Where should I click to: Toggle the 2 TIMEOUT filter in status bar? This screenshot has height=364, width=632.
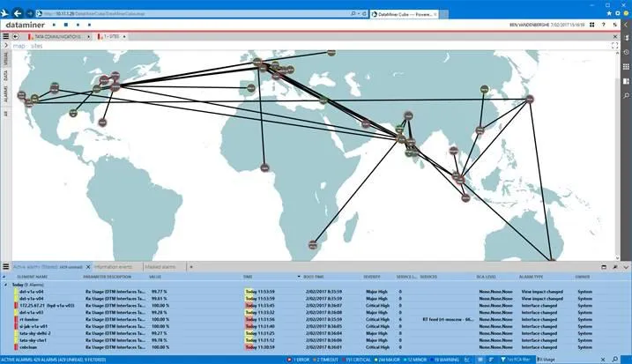tap(325, 360)
